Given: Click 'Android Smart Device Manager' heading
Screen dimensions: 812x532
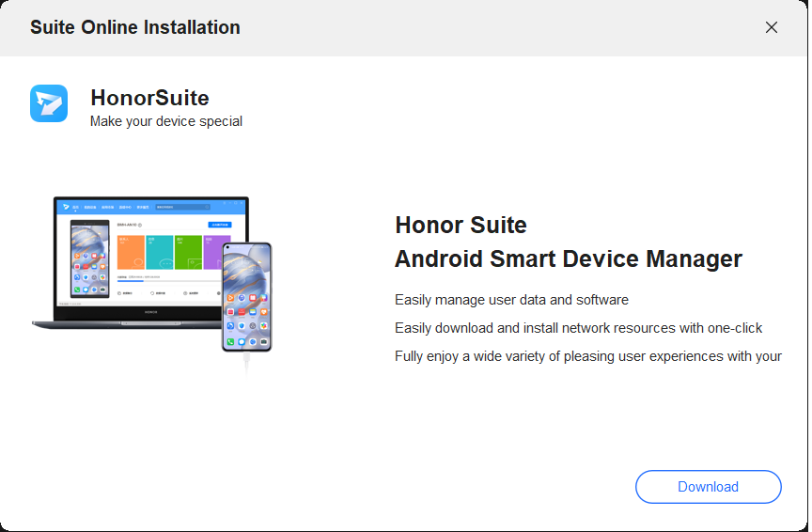Looking at the screenshot, I should (x=569, y=259).
